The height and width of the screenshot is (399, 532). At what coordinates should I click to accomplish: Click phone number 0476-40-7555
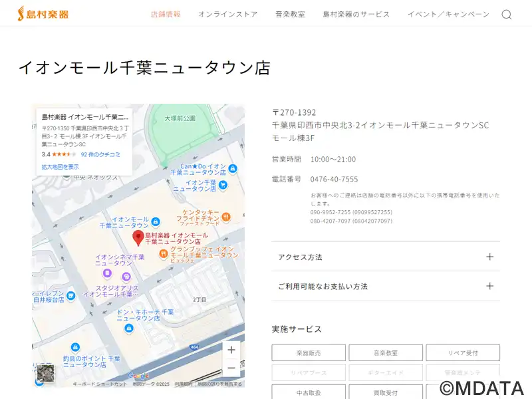coord(334,179)
